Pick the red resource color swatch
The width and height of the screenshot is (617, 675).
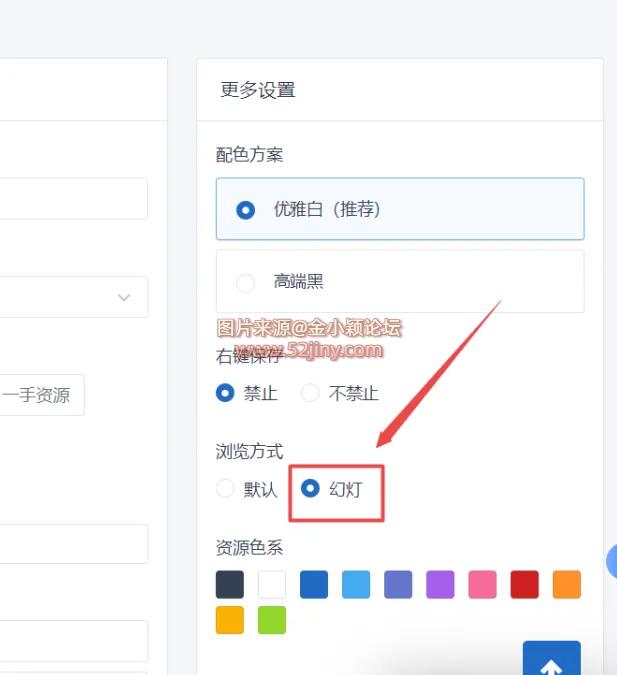(x=524, y=584)
